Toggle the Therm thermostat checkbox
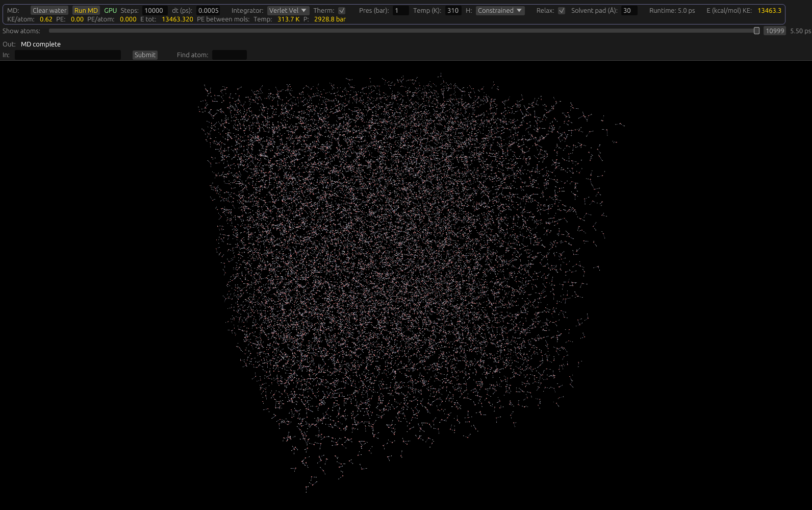The width and height of the screenshot is (812, 510). 342,11
